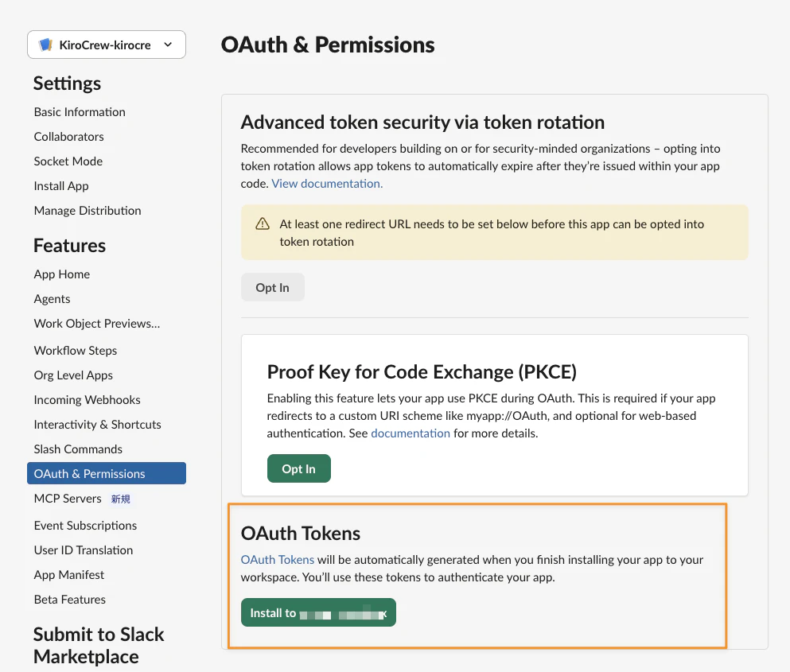Click the warning triangle icon in yellow banner
The image size is (790, 672).
263,223
